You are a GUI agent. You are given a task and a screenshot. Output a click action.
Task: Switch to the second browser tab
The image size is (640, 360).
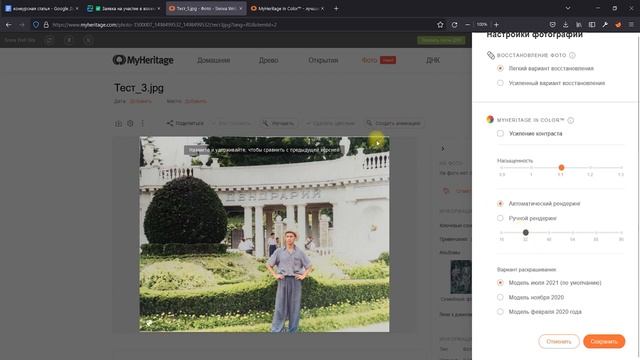tap(124, 8)
